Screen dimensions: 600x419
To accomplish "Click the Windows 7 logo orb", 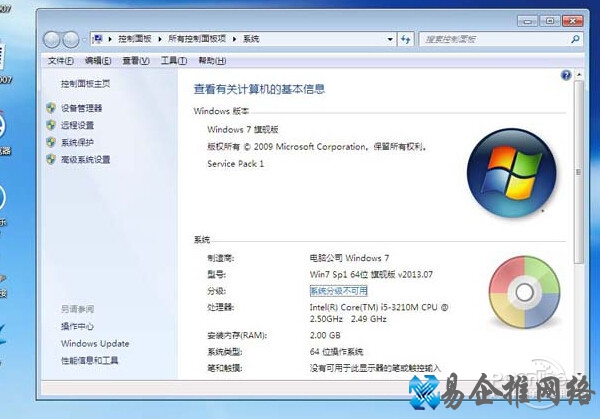I will tap(512, 173).
